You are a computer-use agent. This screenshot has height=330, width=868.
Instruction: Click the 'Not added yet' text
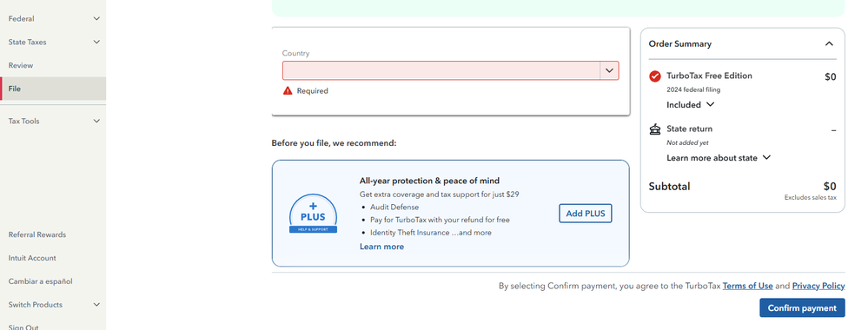coord(687,142)
